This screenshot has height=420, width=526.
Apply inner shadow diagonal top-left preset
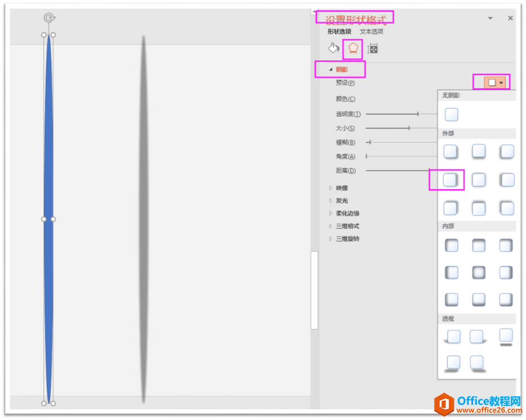click(452, 245)
